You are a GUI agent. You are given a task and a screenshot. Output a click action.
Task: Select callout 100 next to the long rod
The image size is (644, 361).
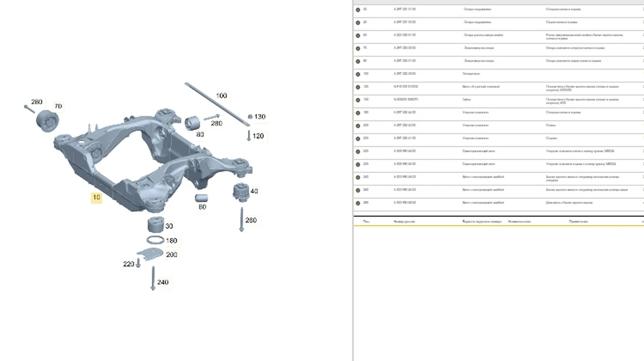coord(221,96)
